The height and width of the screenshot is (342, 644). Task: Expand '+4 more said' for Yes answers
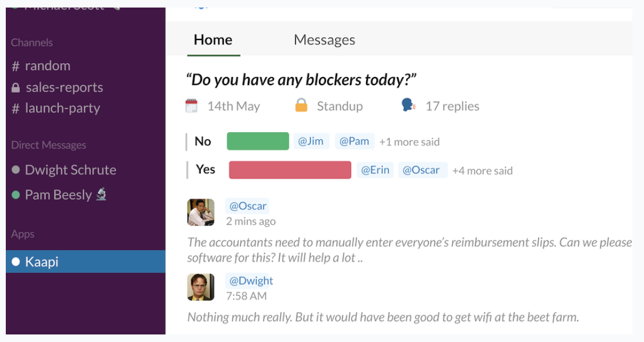coord(482,170)
